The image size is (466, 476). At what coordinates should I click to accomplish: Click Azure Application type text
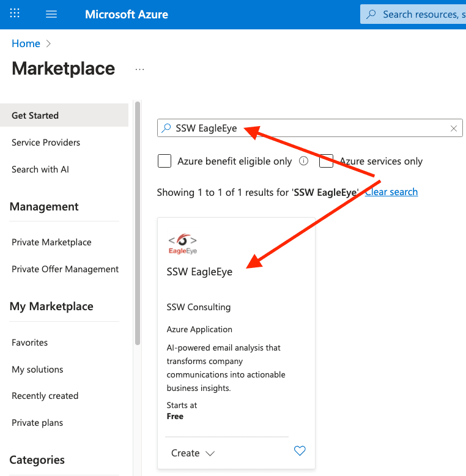pos(199,329)
